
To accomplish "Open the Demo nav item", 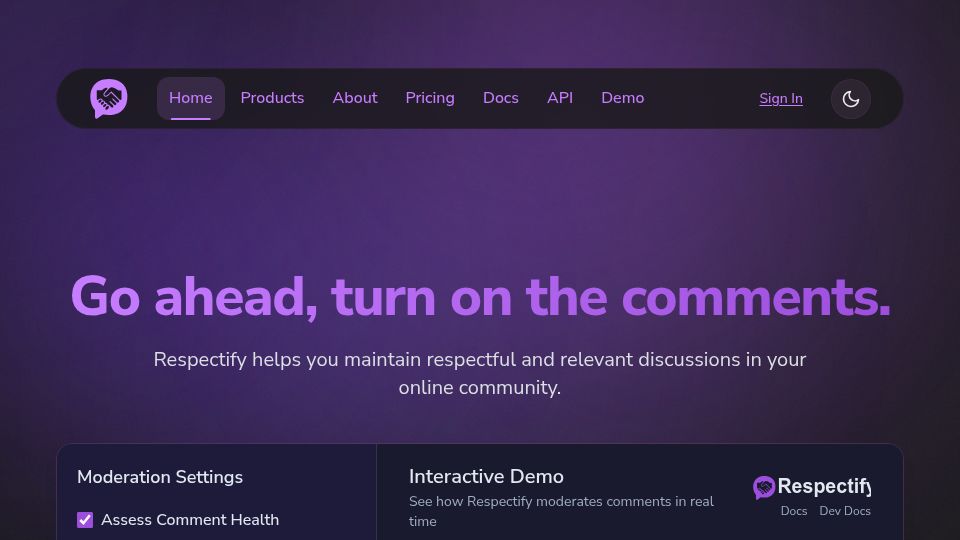I will click(x=622, y=98).
